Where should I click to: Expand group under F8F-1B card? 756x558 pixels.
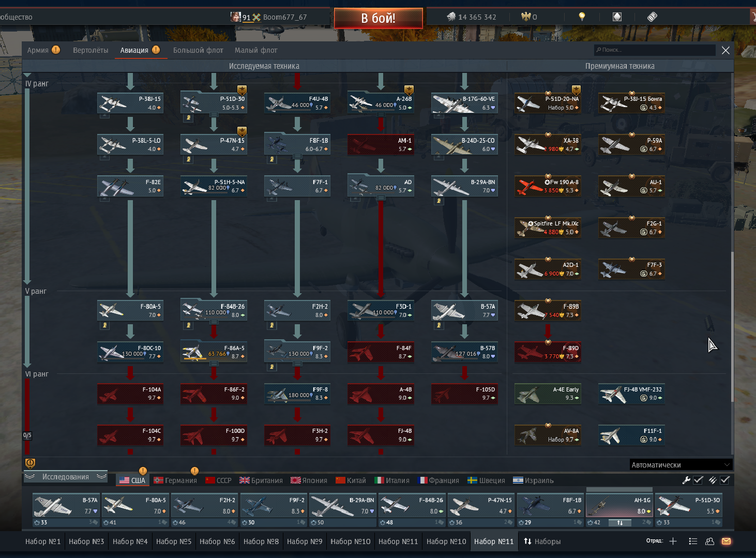pyautogui.click(x=297, y=156)
